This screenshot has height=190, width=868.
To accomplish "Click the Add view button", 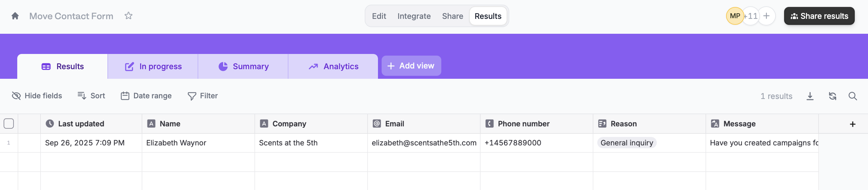I will click(411, 66).
